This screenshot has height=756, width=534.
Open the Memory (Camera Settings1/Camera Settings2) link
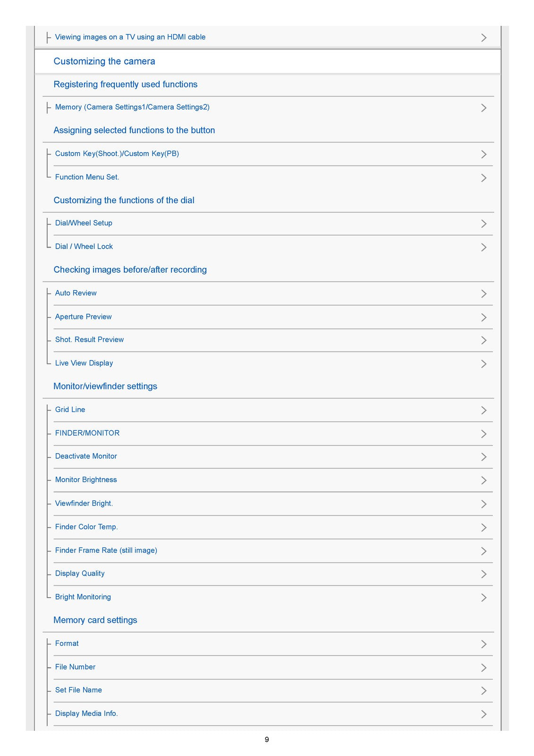pyautogui.click(x=132, y=107)
